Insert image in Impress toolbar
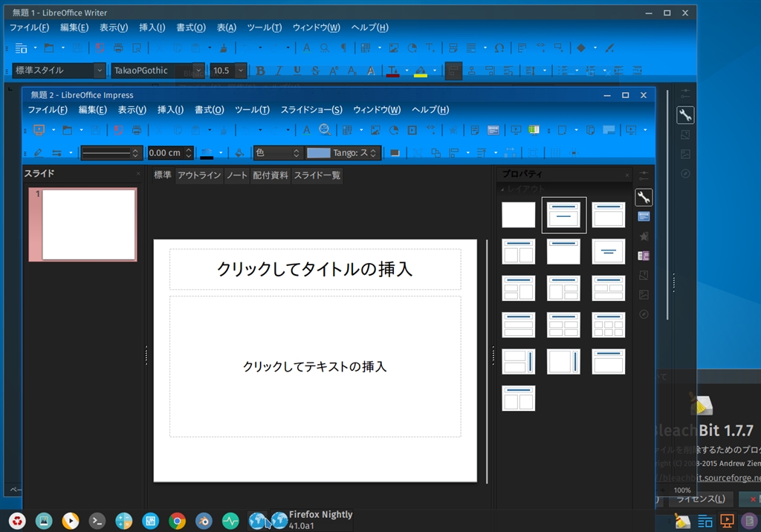 tap(375, 129)
